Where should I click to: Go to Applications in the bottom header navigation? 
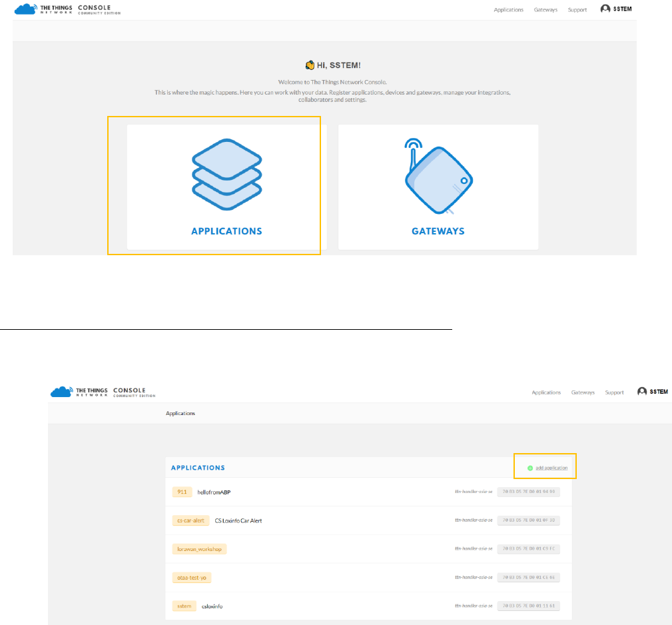tap(546, 392)
